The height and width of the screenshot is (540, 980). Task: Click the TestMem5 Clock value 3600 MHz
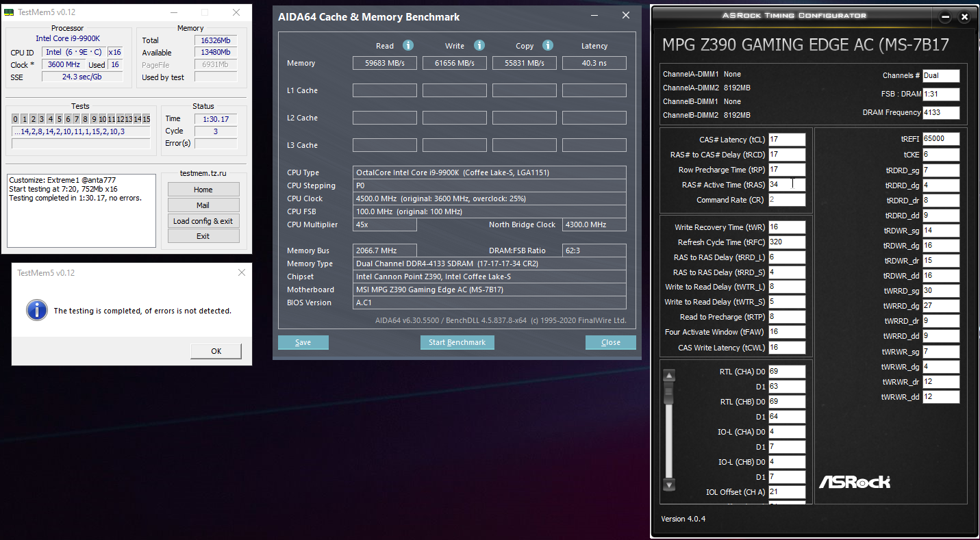point(64,65)
